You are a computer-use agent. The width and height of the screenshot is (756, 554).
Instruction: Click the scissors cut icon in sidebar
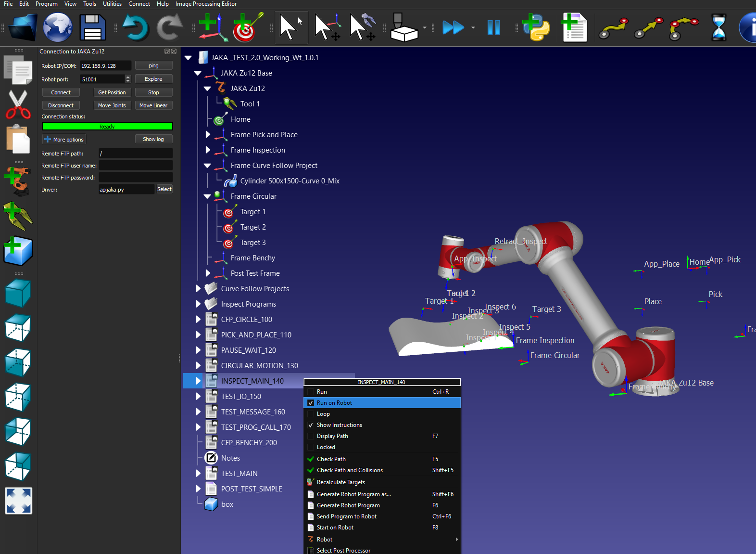point(18,104)
